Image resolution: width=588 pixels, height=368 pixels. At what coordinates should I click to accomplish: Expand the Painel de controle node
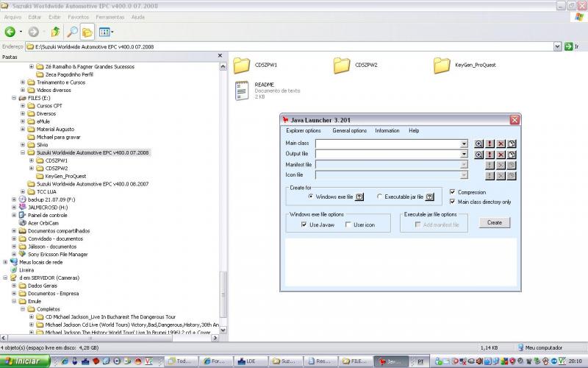(14, 215)
